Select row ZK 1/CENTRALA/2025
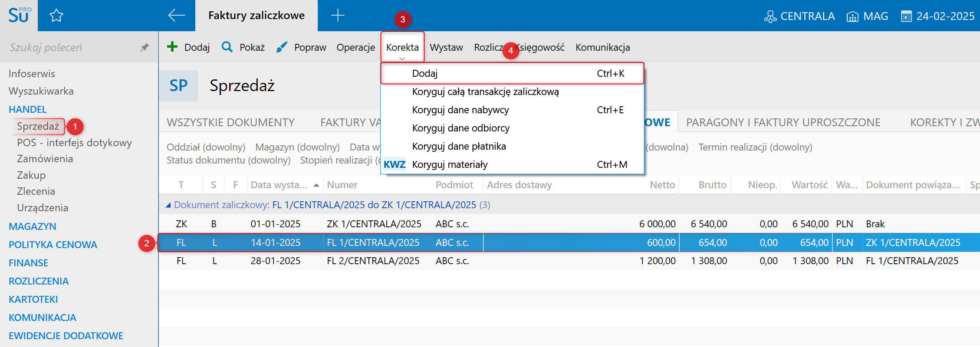980x347 pixels. point(569,224)
